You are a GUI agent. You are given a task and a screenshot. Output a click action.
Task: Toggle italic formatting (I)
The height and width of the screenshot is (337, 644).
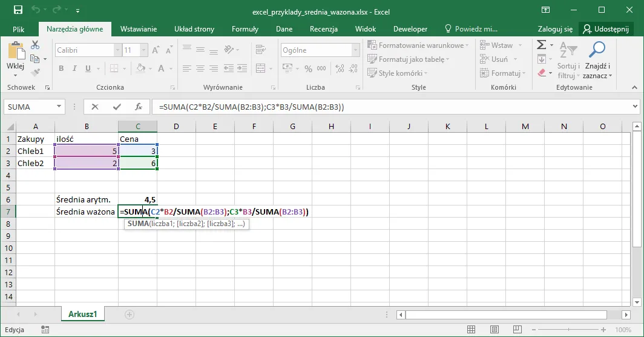(x=74, y=68)
